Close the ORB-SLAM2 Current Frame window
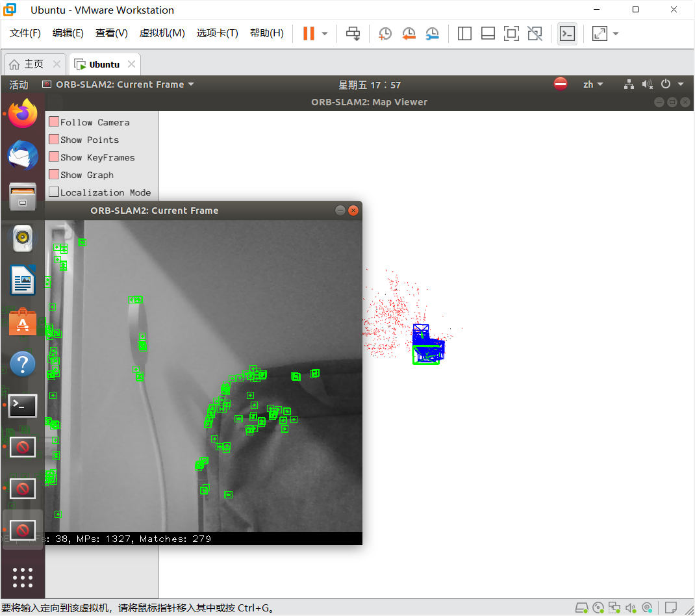The height and width of the screenshot is (616, 695). [x=353, y=211]
